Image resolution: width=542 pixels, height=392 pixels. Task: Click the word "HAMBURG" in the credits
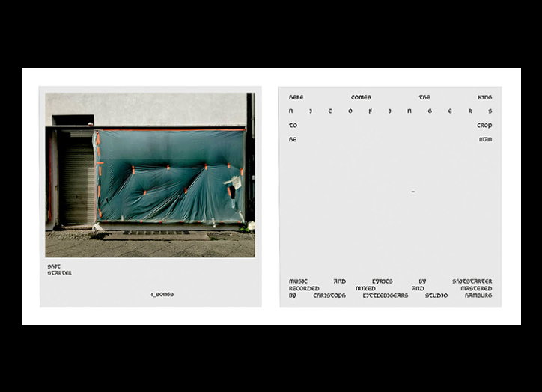pyautogui.click(x=478, y=295)
